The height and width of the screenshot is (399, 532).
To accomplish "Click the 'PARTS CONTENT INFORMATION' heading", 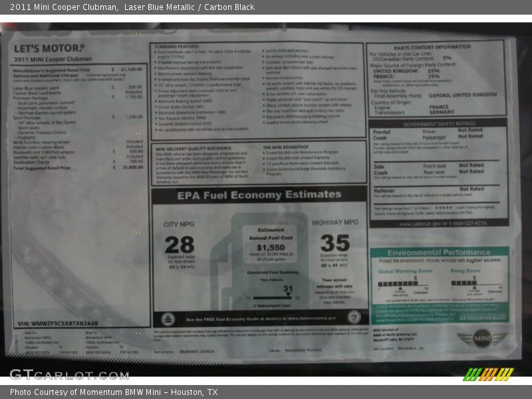I will point(432,47).
